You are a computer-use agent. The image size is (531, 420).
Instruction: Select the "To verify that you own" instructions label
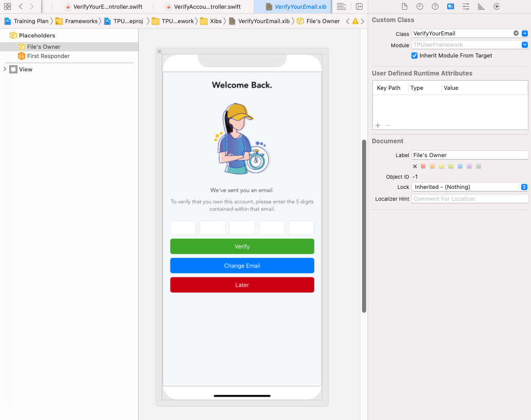tap(242, 205)
